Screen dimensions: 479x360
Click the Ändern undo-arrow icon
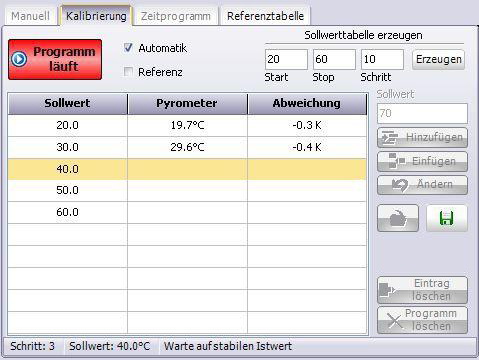pos(400,185)
